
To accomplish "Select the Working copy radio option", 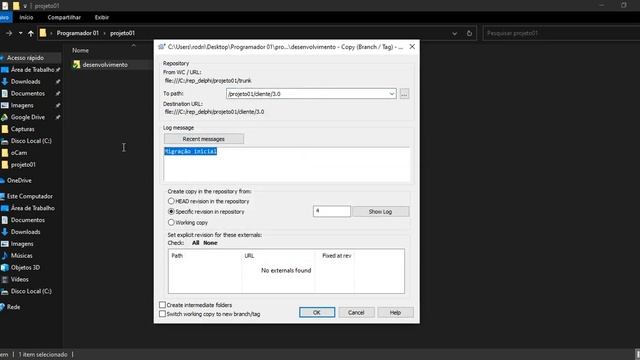I will coord(171,222).
